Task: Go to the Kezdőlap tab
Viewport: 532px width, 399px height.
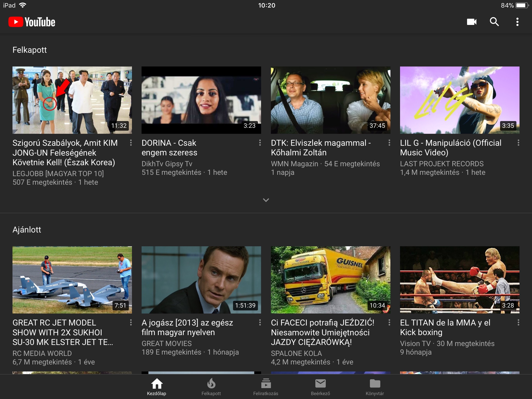Action: click(x=157, y=387)
